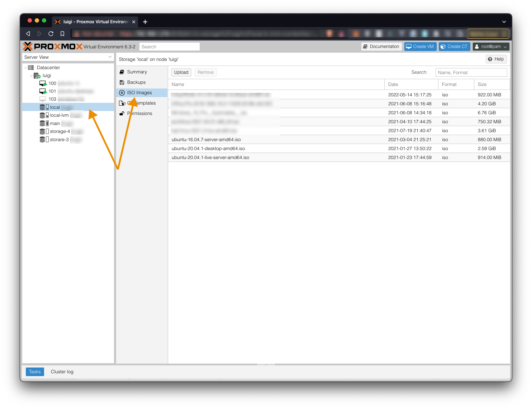The width and height of the screenshot is (532, 408).
Task: Click the Summary book icon
Action: click(122, 72)
